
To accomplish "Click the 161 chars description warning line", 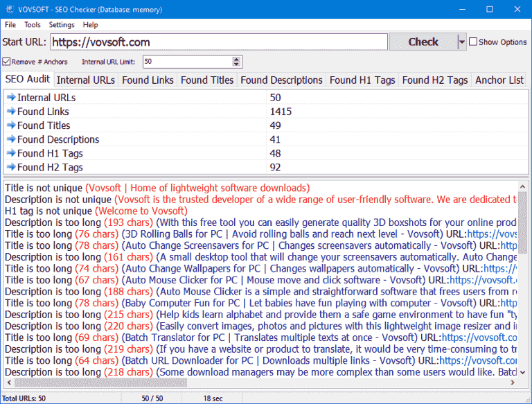I will click(260, 257).
